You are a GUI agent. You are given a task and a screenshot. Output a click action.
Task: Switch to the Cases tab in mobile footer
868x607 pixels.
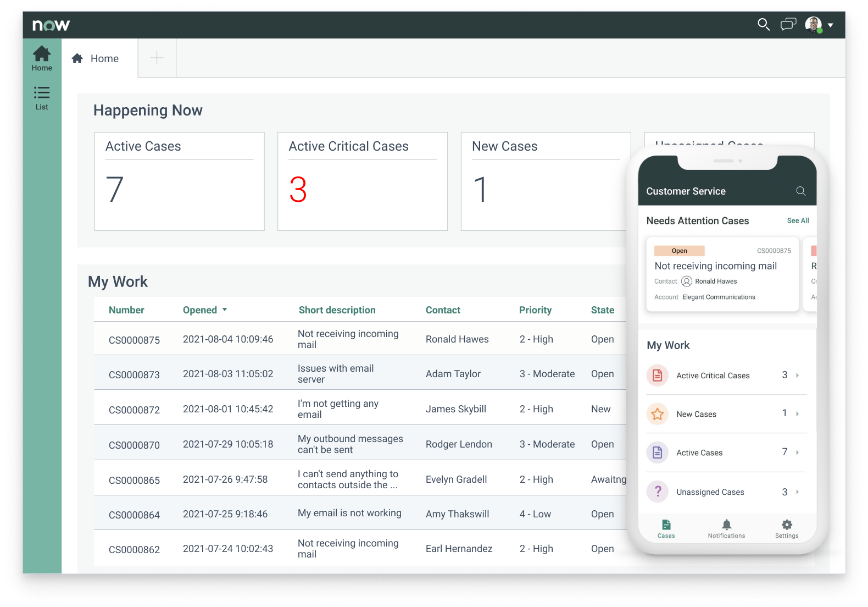pyautogui.click(x=666, y=528)
